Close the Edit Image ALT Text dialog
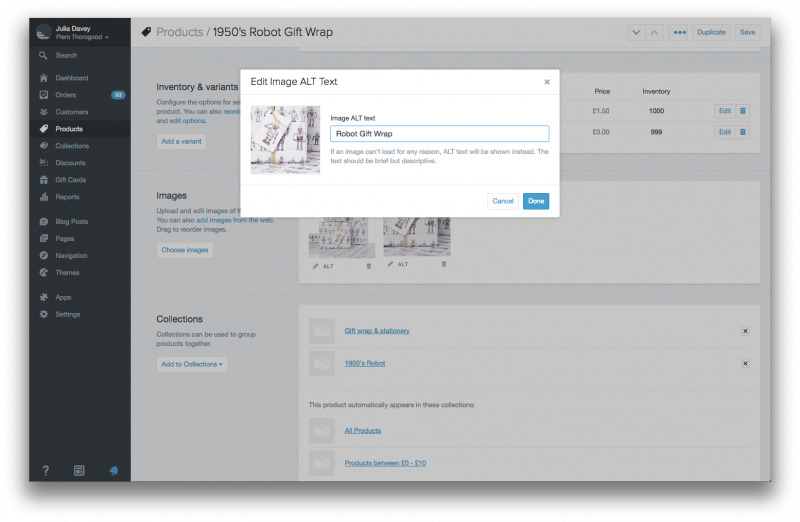Image resolution: width=800 pixels, height=522 pixels. (547, 82)
